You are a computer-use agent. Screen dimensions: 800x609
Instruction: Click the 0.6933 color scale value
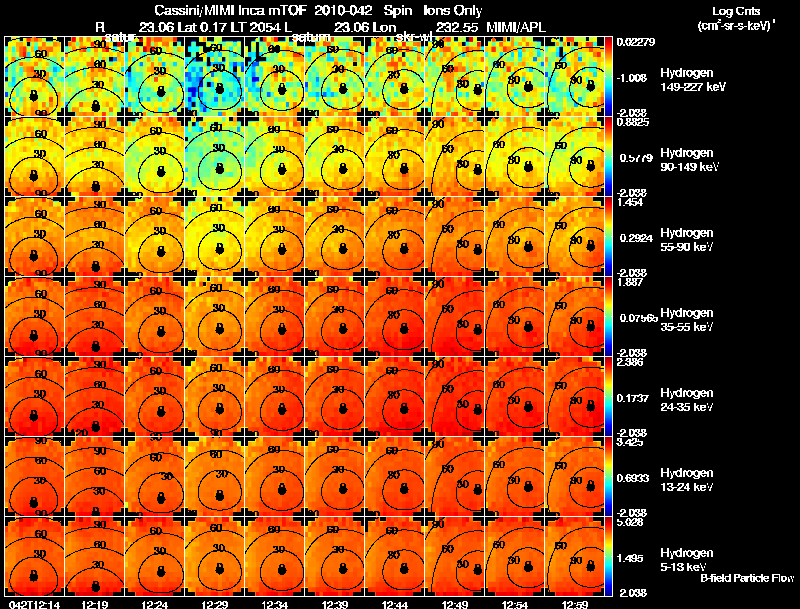[635, 478]
